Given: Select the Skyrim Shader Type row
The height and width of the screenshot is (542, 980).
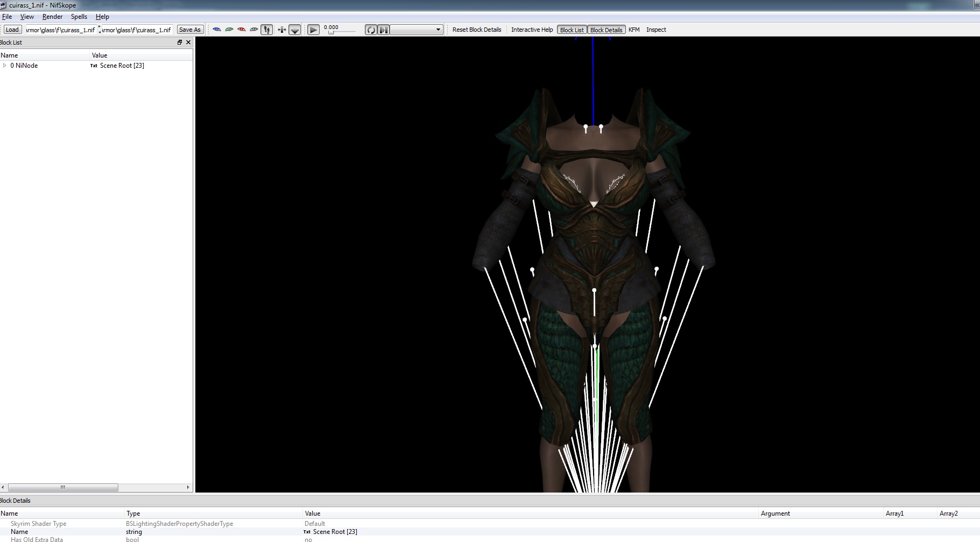Looking at the screenshot, I should 490,524.
